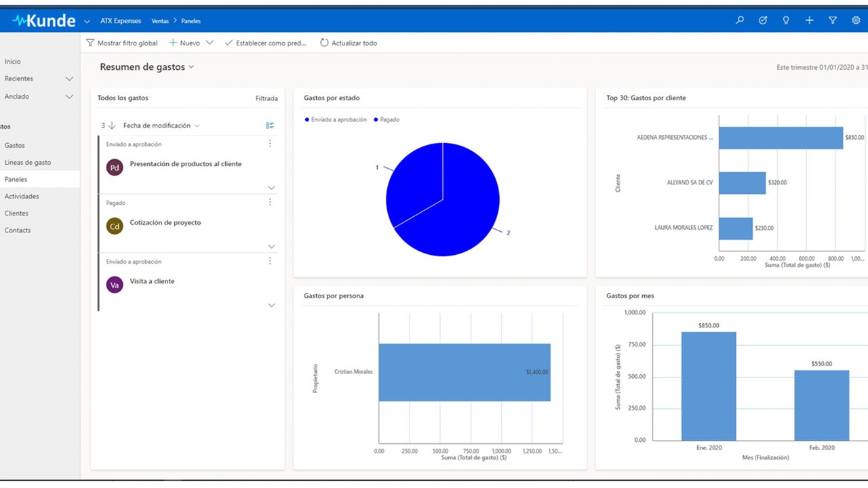Toggle Enviado a aprobación legend item
The width and height of the screenshot is (868, 488).
click(x=336, y=119)
